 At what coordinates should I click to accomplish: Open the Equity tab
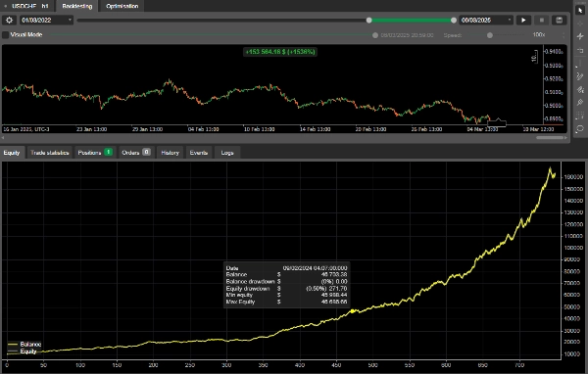point(12,153)
